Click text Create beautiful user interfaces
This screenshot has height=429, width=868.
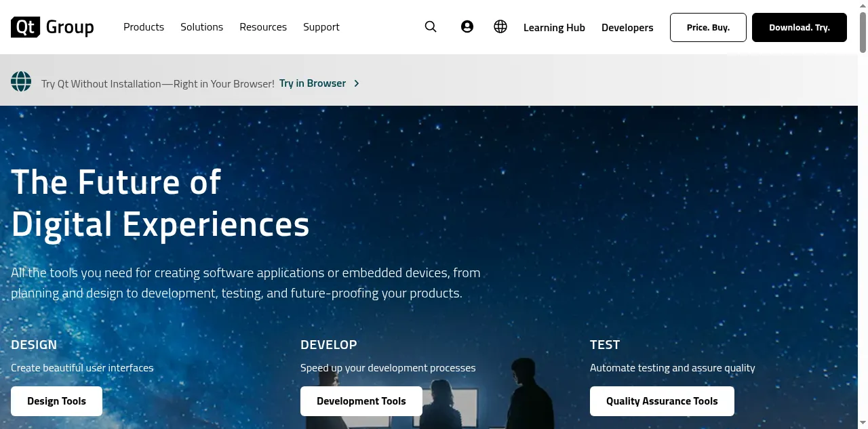pos(82,368)
